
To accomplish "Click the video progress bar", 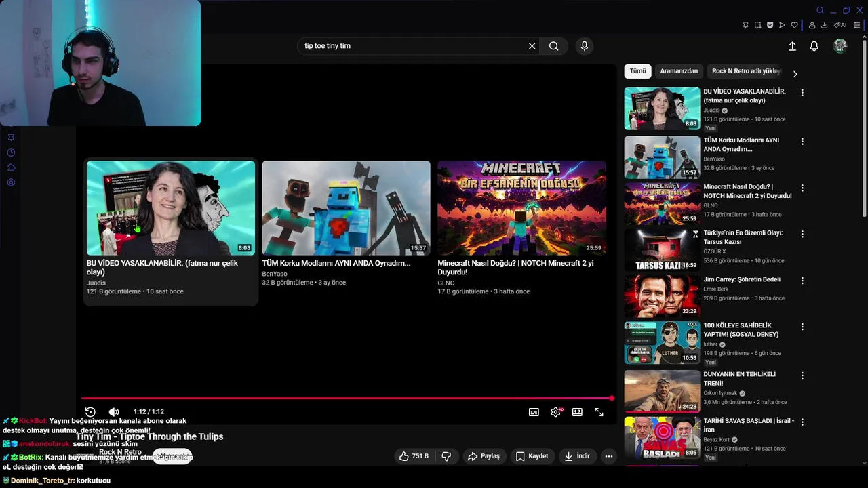I will pyautogui.click(x=347, y=398).
